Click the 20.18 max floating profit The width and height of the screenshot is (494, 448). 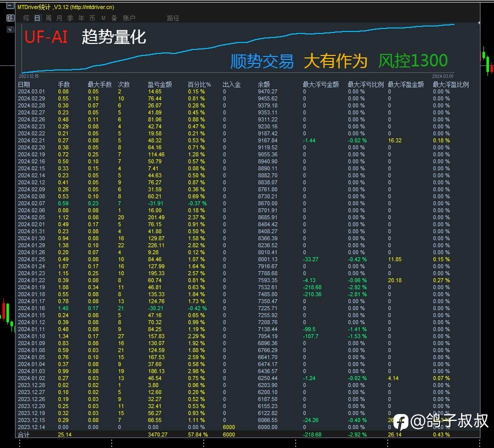(x=395, y=280)
